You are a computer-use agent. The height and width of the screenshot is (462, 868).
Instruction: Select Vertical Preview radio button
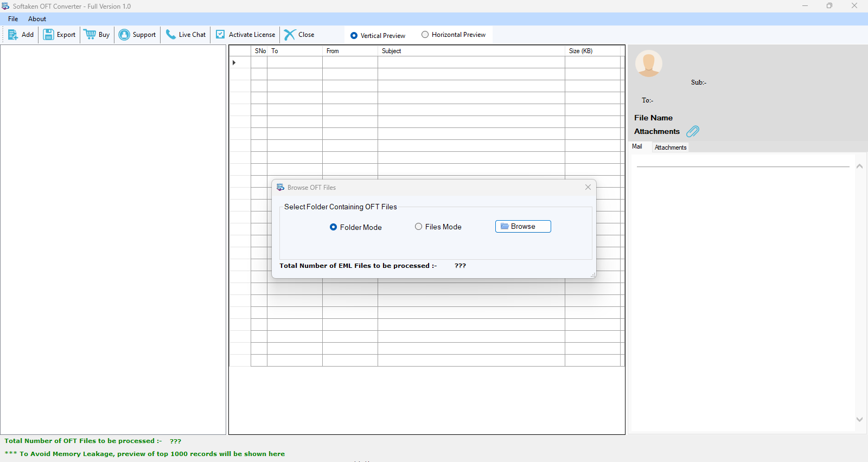pyautogui.click(x=354, y=36)
